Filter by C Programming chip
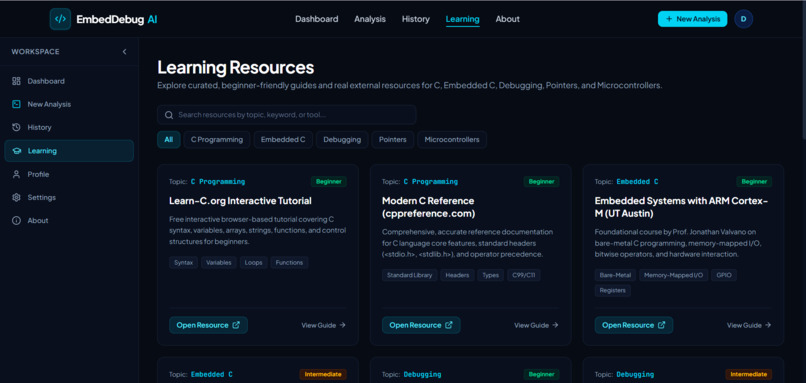The width and height of the screenshot is (806, 383). tap(217, 139)
